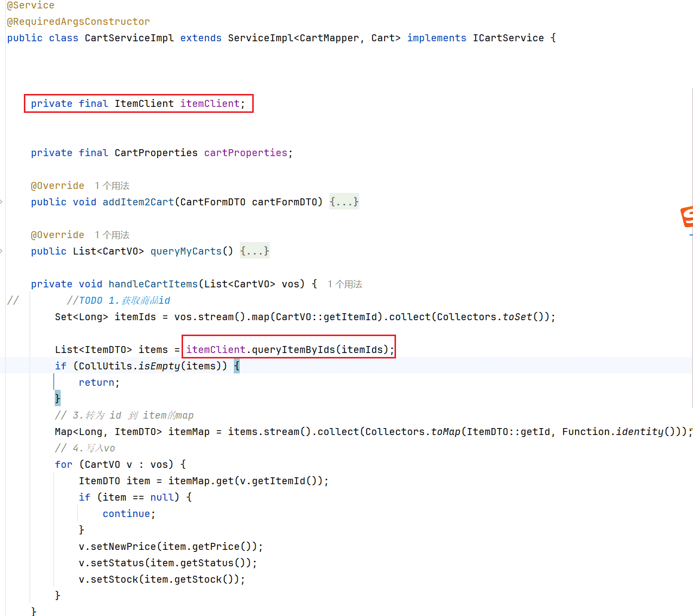Click usages hint after handleCartItems signature

coord(345,284)
